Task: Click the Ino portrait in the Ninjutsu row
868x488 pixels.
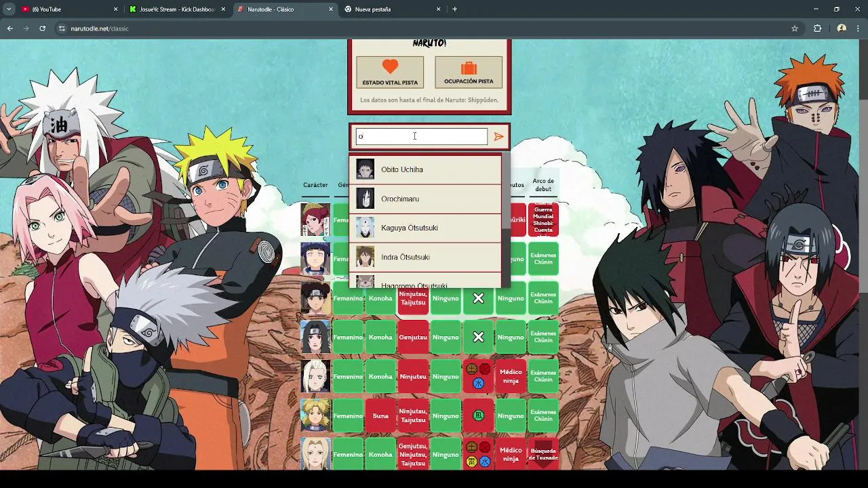Action: click(x=315, y=376)
